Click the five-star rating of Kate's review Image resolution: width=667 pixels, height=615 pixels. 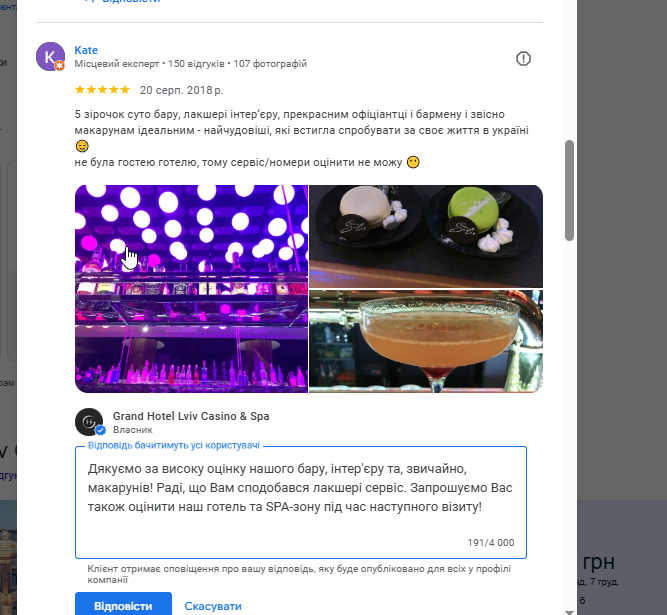[102, 89]
